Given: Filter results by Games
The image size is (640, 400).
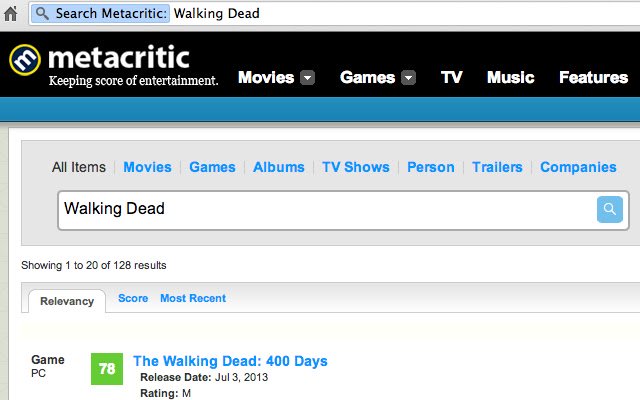Looking at the screenshot, I should (212, 167).
